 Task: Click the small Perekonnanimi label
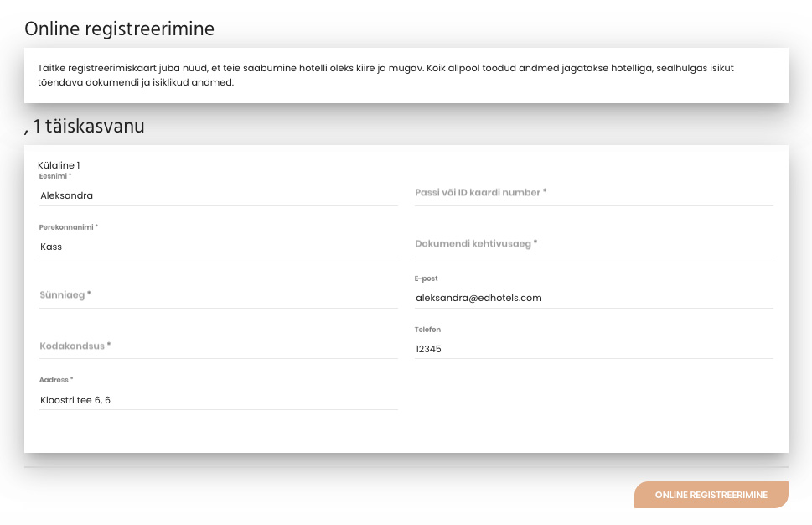click(69, 227)
